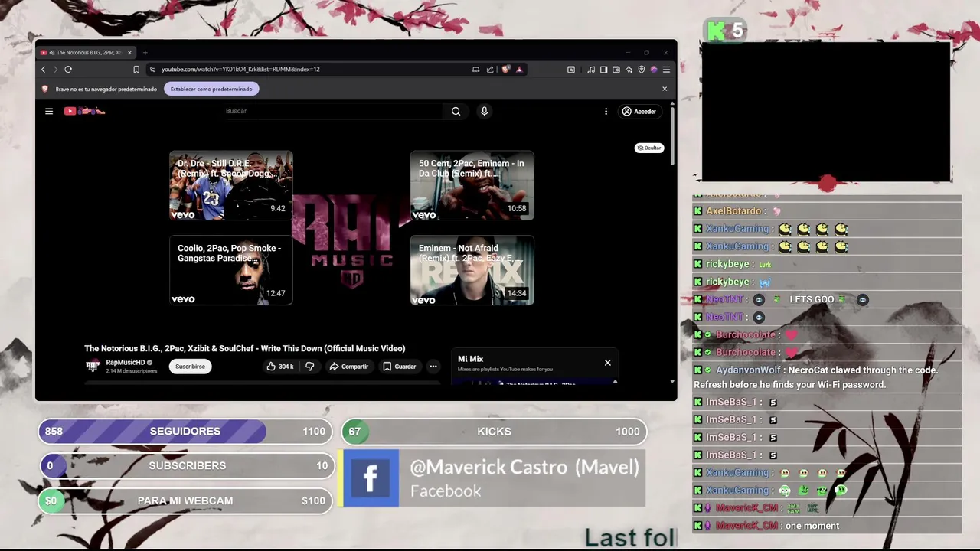Click the KICKS goal progress bar
This screenshot has width=980, height=551.
click(494, 432)
